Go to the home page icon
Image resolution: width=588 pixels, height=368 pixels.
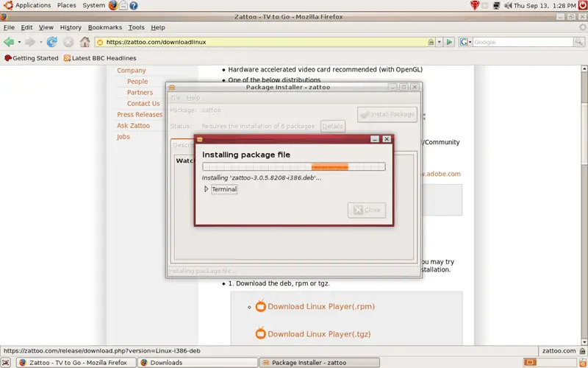85,42
